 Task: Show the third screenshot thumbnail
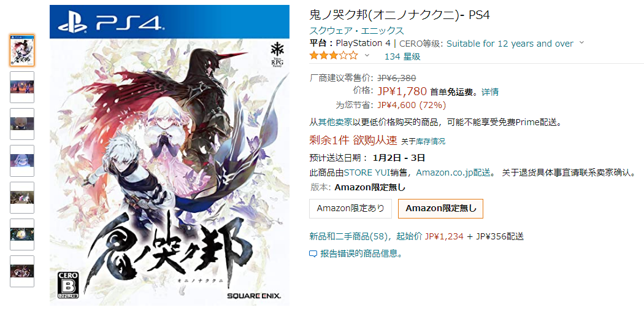click(22, 124)
